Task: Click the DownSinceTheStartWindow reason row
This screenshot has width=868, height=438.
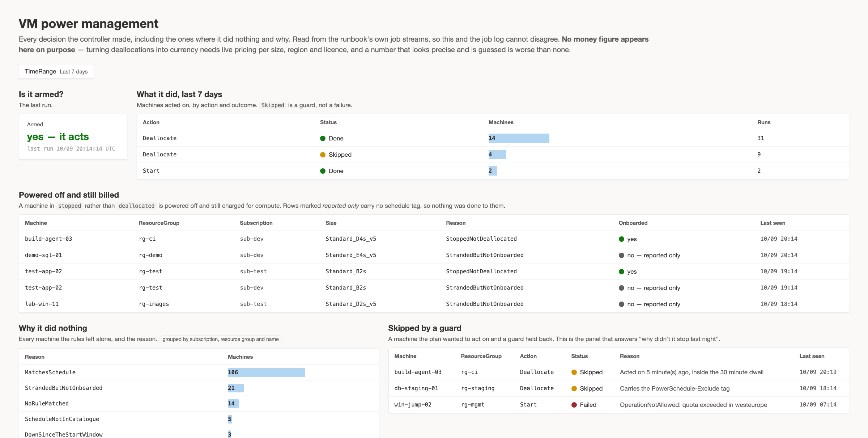Action: pyautogui.click(x=199, y=433)
